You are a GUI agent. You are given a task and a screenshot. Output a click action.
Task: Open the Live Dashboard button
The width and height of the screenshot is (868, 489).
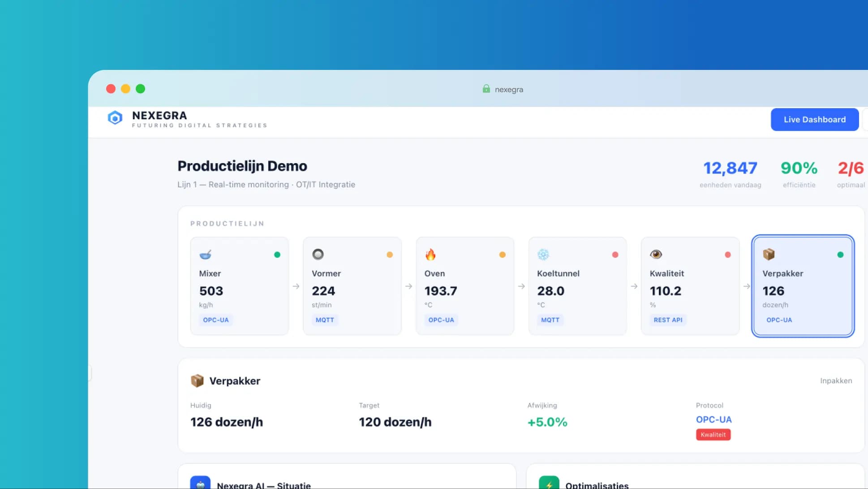pos(814,120)
